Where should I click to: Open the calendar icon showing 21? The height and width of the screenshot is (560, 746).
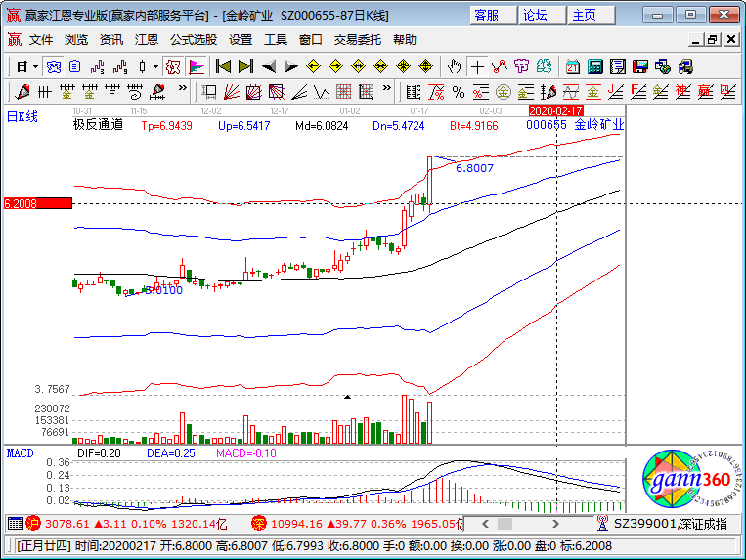572,66
